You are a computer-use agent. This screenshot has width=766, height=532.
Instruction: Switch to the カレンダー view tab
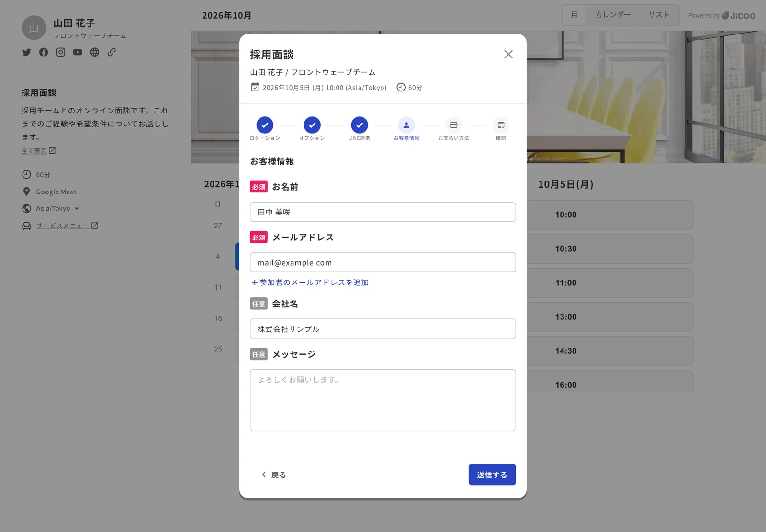tap(613, 15)
